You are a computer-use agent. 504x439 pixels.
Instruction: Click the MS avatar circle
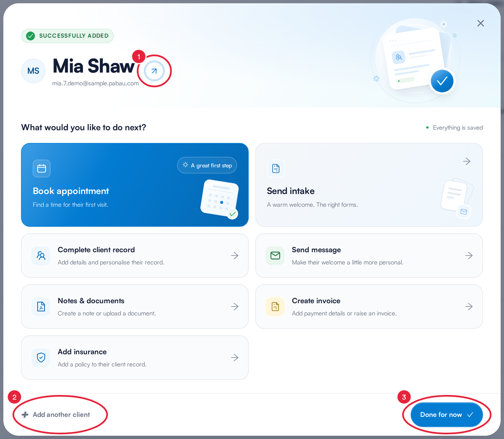33,71
